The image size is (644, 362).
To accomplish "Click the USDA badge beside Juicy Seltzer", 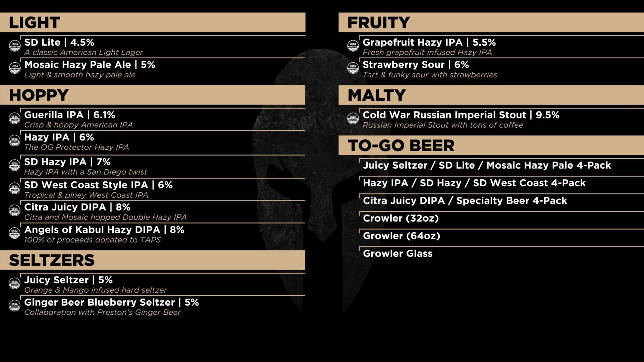I will click(15, 283).
